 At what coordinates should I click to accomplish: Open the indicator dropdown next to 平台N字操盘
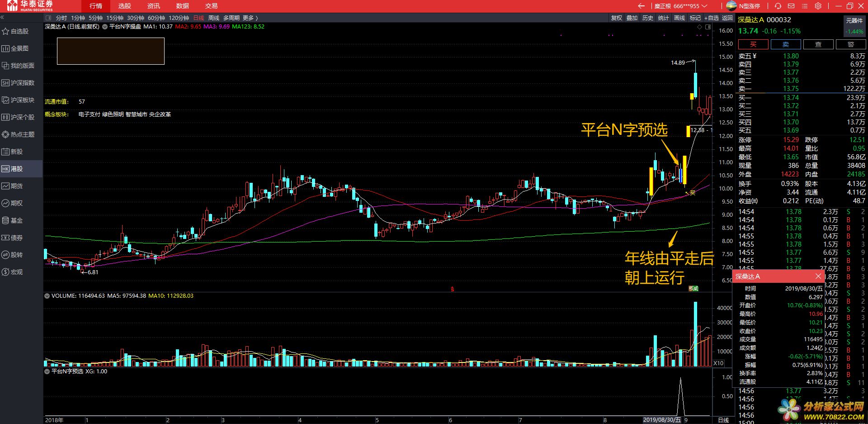coord(105,27)
